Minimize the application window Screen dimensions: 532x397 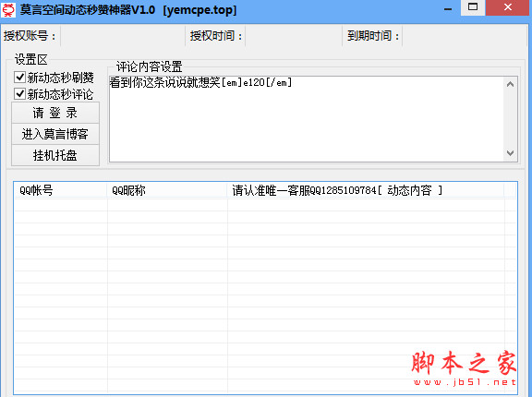pyautogui.click(x=448, y=9)
